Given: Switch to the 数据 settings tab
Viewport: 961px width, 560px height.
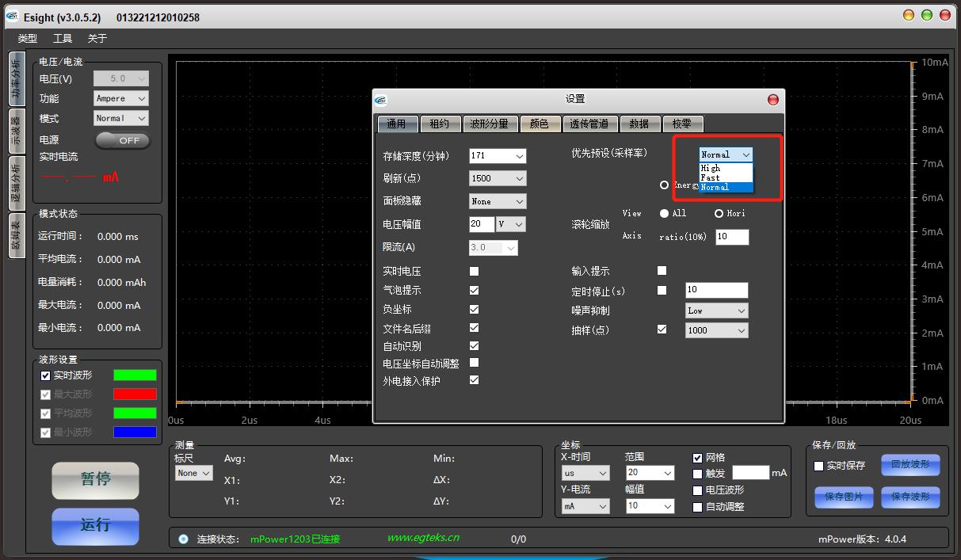Looking at the screenshot, I should tap(639, 124).
